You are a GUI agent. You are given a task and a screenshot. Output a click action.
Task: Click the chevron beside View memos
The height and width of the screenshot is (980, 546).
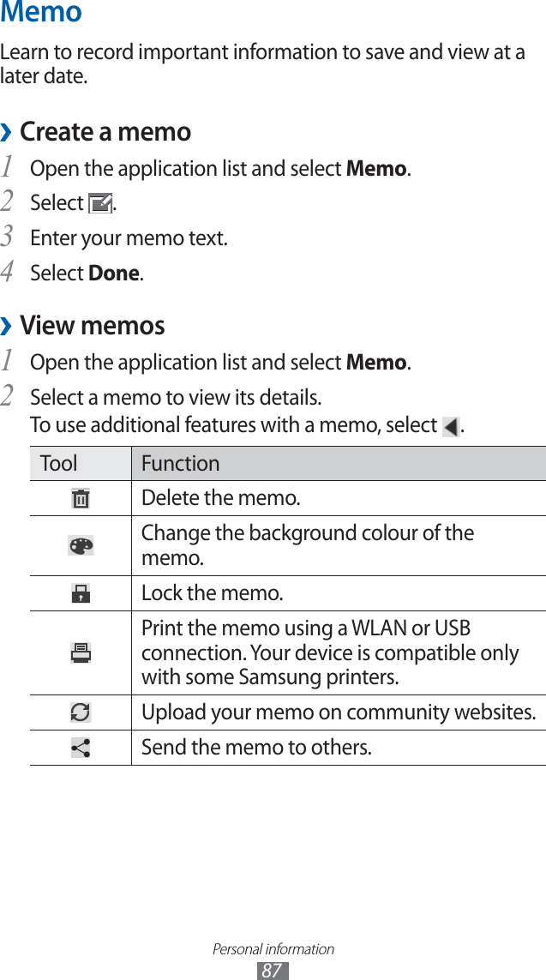pos(7,327)
